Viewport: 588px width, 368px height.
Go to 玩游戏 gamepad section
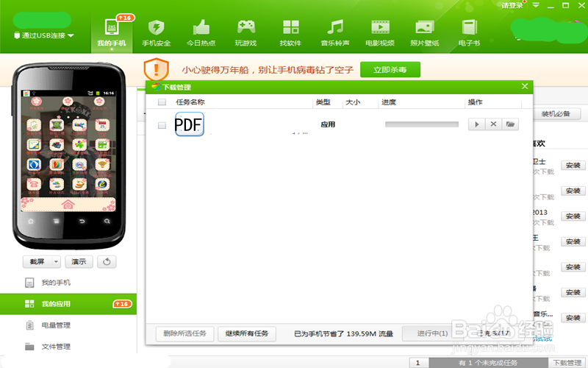pos(245,33)
